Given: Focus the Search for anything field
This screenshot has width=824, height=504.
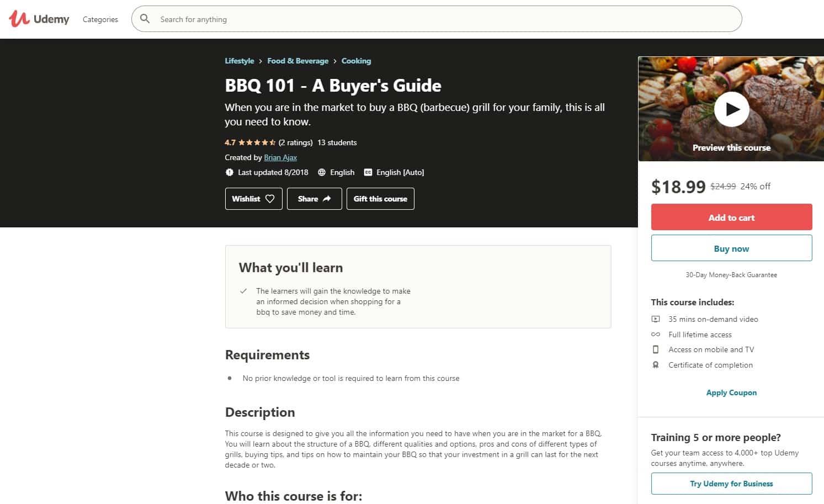Looking at the screenshot, I should 437,19.
